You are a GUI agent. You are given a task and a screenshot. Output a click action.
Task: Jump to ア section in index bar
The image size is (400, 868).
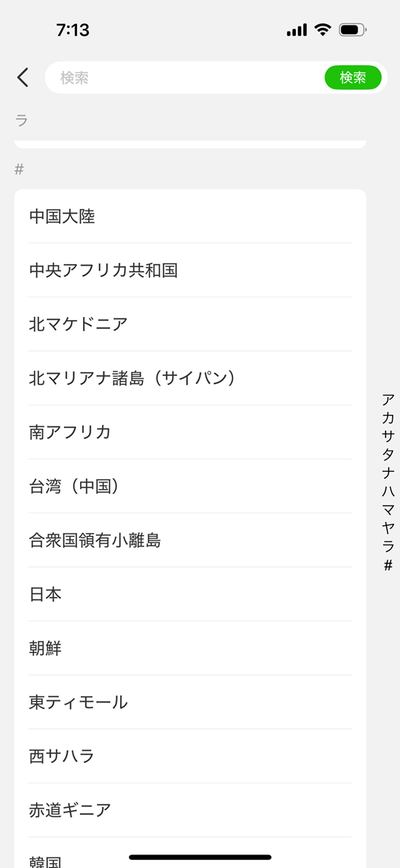pos(389,399)
